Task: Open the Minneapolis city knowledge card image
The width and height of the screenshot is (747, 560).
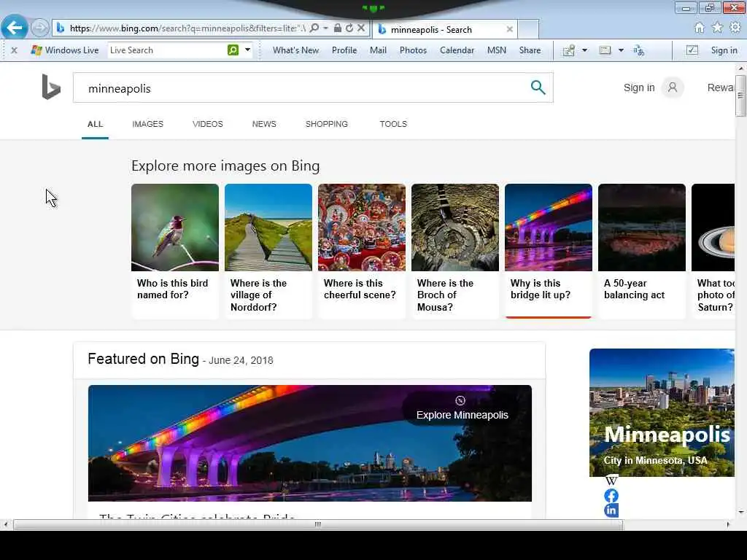Action: [x=662, y=413]
